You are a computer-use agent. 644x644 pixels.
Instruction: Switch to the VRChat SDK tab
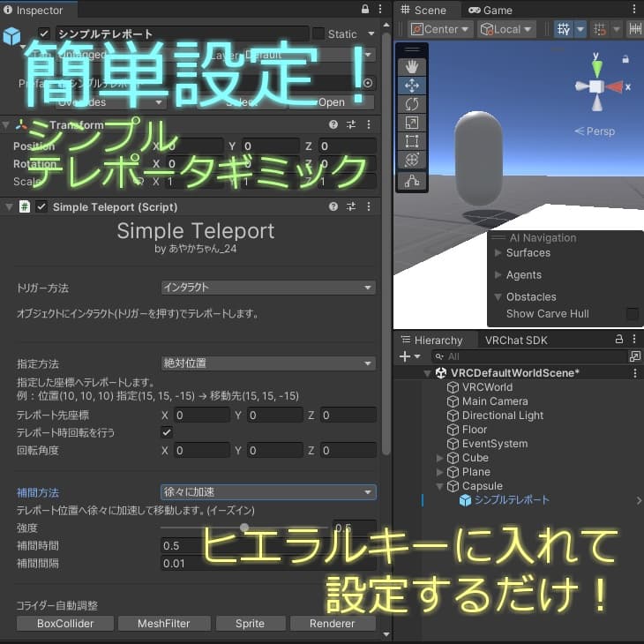click(516, 340)
